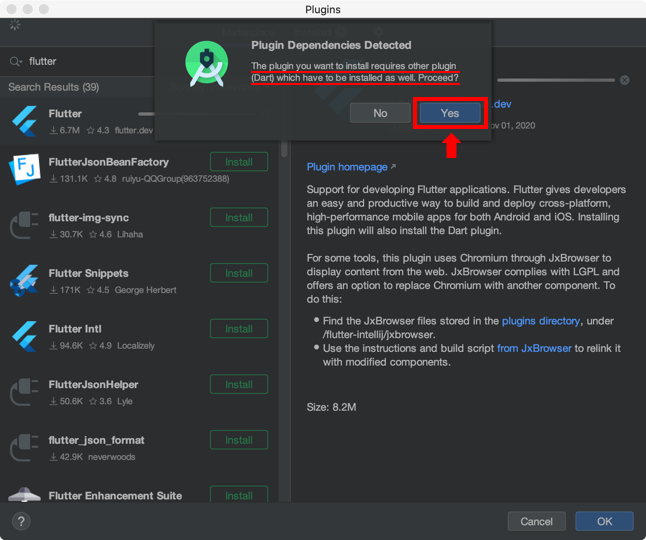646x540 pixels.
Task: Click the Search Results (39) header
Action: pyautogui.click(x=54, y=87)
